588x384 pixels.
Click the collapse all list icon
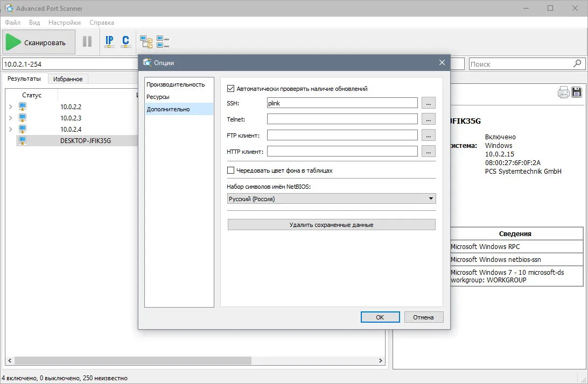click(x=163, y=41)
